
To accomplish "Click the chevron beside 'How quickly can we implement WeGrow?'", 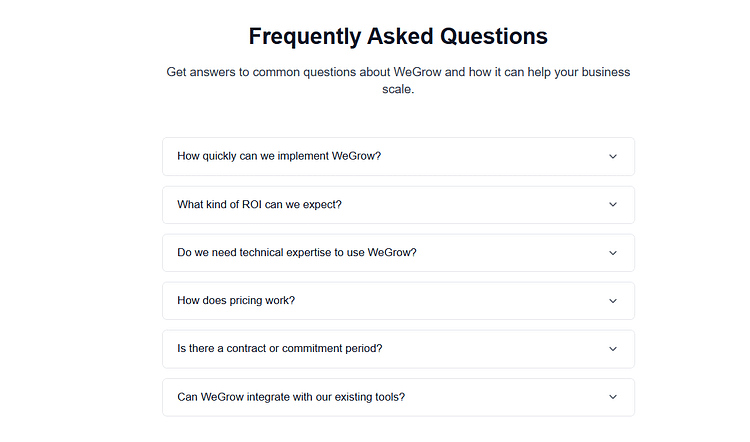I will pos(613,156).
